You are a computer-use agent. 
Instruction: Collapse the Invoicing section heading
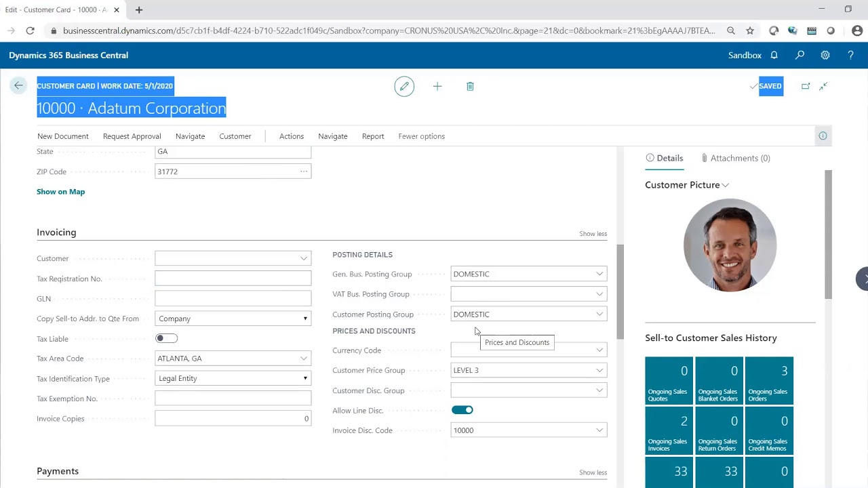(56, 232)
